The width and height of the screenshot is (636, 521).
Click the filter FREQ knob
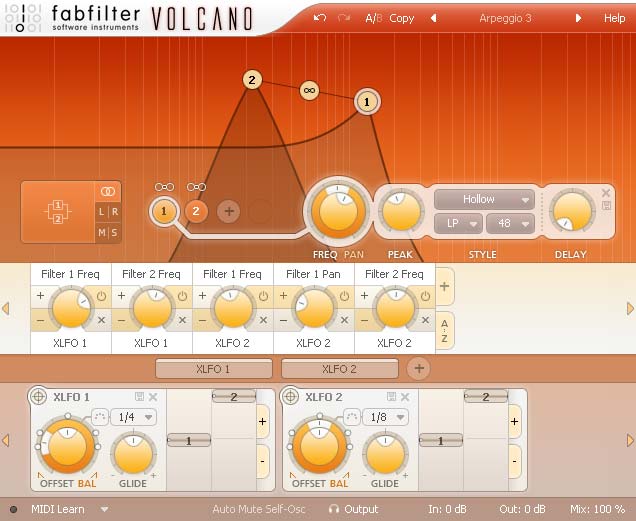pos(338,211)
